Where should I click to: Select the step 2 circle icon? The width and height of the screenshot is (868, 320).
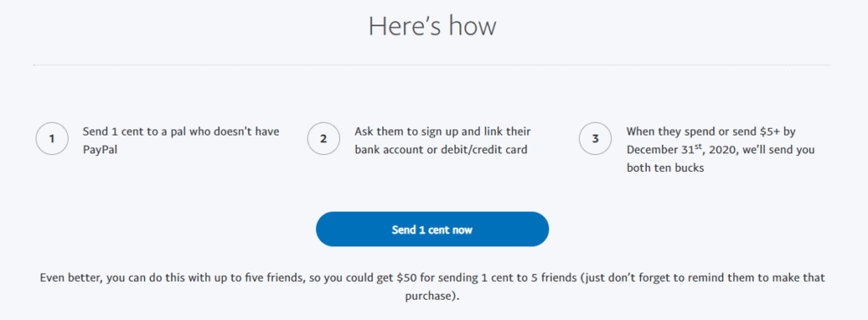coord(324,139)
